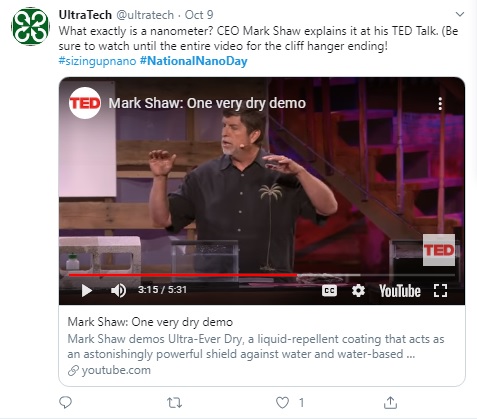
Task: Play the embedded TED video
Action: tap(87, 290)
